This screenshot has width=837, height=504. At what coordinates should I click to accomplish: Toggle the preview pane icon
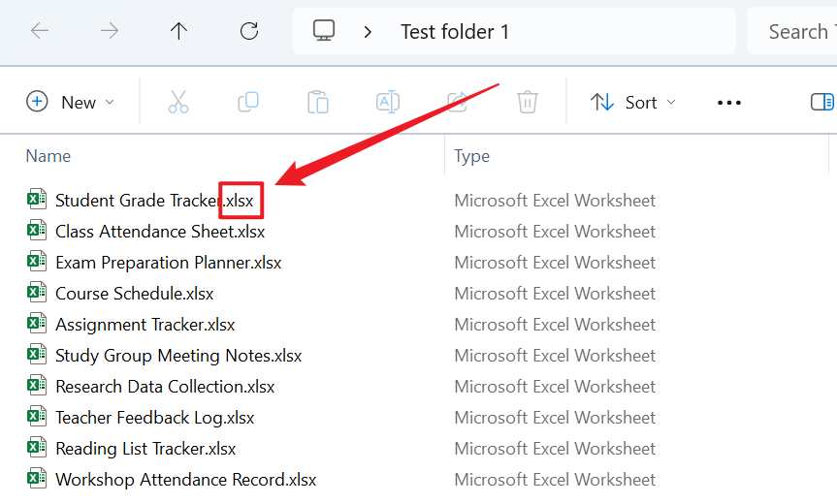(x=821, y=103)
